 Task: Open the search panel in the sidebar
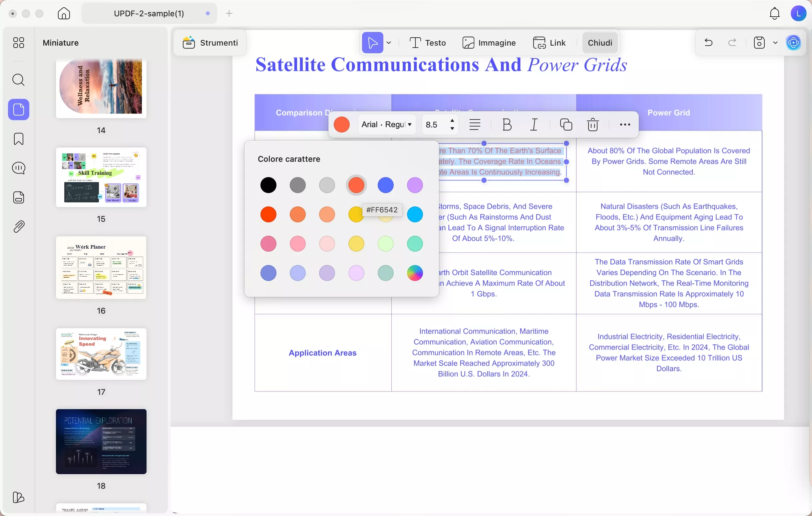(19, 80)
